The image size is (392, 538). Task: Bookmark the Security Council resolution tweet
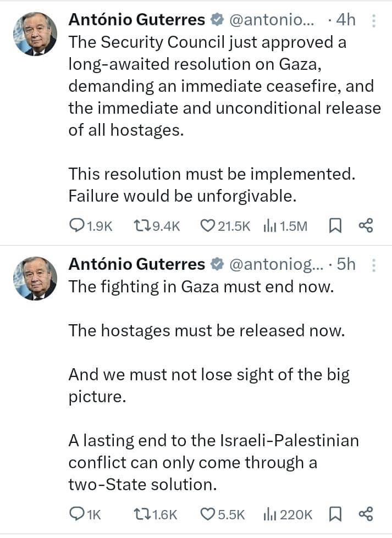(x=336, y=225)
